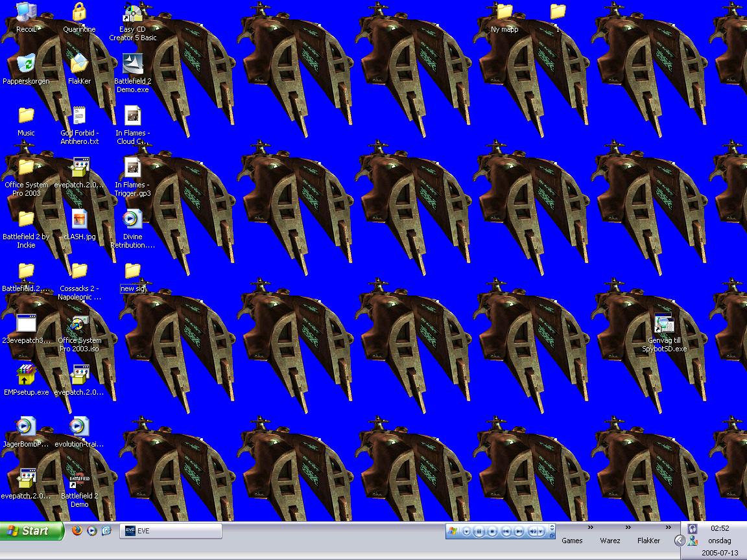
Task: Launch Battlefield 2 Demo shortcut
Action: (x=79, y=481)
